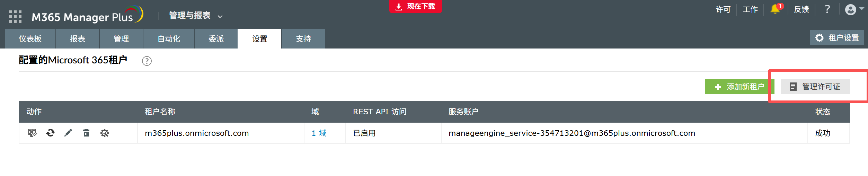Screen dimensions: 868x176
Task: Click the trash delete tenant icon
Action: (86, 133)
